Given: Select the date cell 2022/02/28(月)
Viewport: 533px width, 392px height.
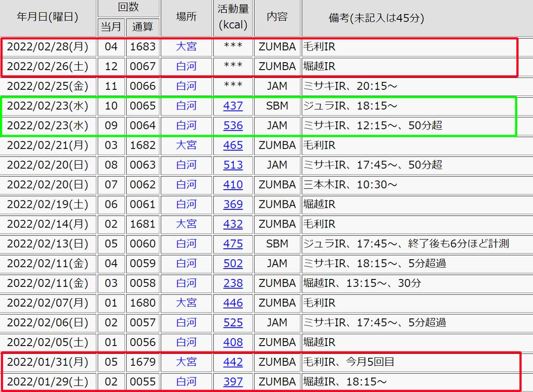Looking at the screenshot, I should tap(47, 46).
